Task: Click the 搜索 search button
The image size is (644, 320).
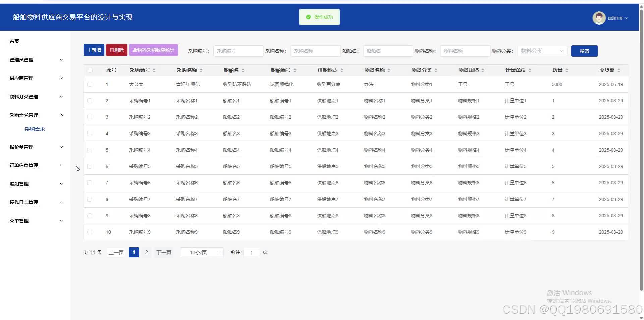Action: pos(584,51)
